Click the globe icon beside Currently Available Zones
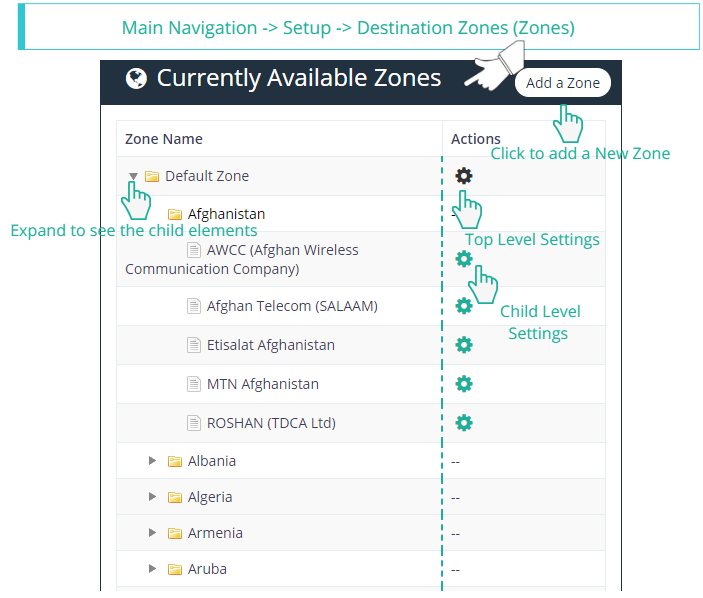 pos(137,78)
